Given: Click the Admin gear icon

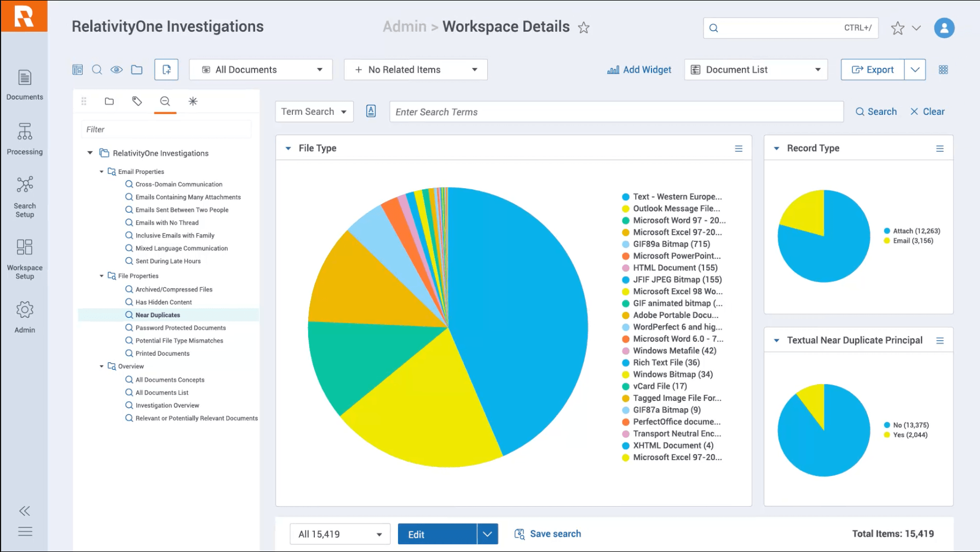Looking at the screenshot, I should 25,310.
